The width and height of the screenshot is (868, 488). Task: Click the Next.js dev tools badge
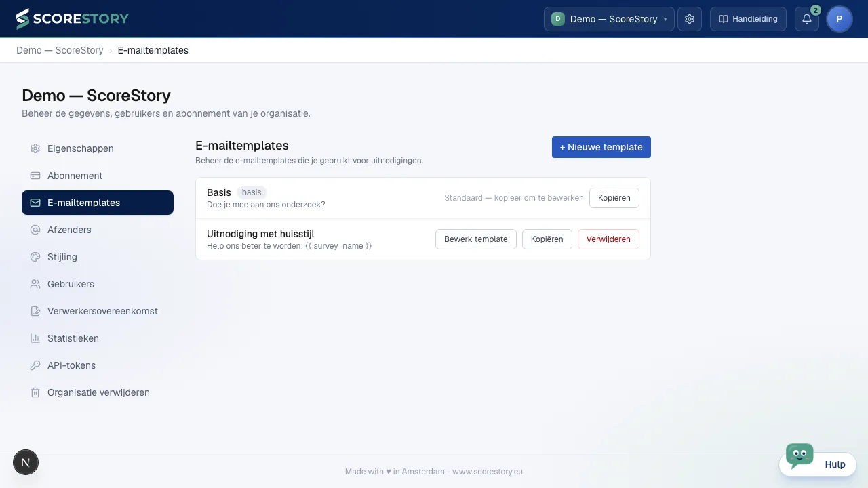click(26, 463)
